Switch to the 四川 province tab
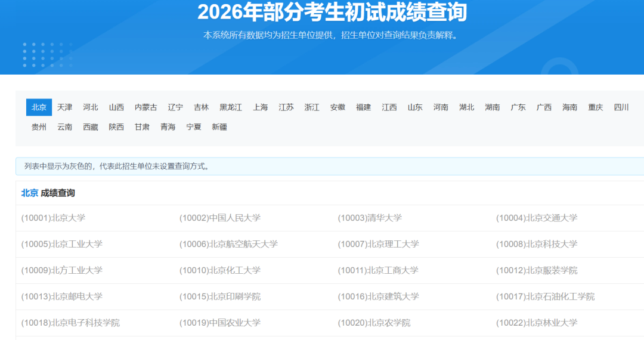Screen dimensions: 644x340 tap(621, 107)
